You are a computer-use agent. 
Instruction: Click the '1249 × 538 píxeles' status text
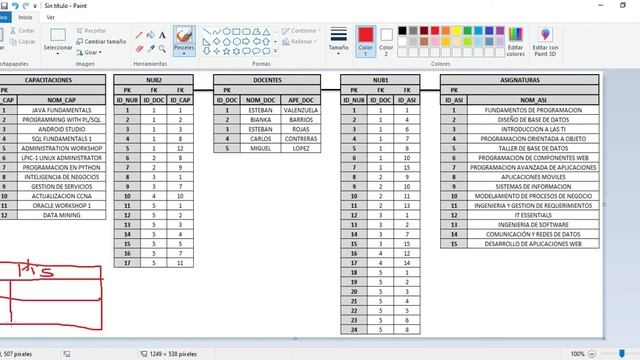point(173,354)
